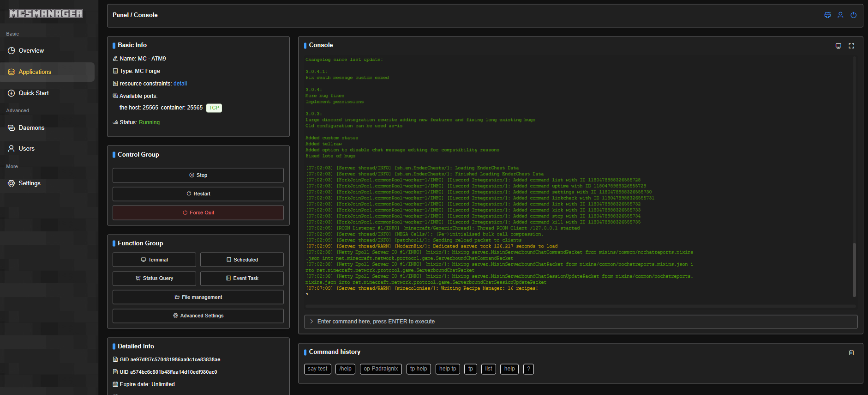View resource constraints detail link
868x395 pixels.
pos(180,84)
